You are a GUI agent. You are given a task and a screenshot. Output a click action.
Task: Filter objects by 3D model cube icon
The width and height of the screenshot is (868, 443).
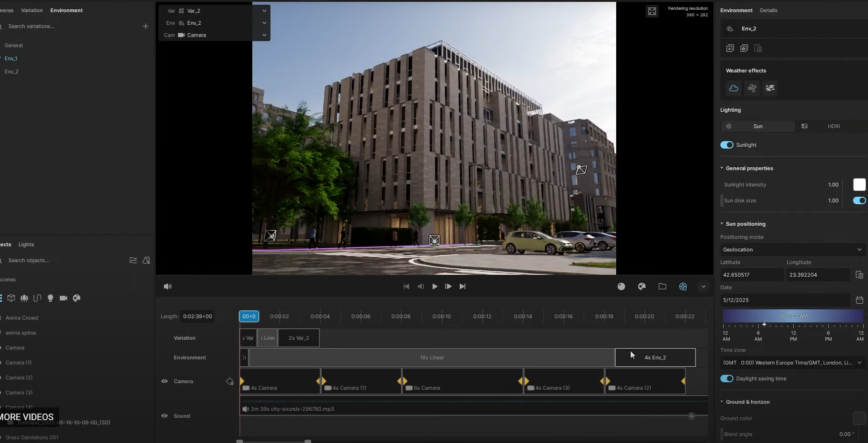11,298
